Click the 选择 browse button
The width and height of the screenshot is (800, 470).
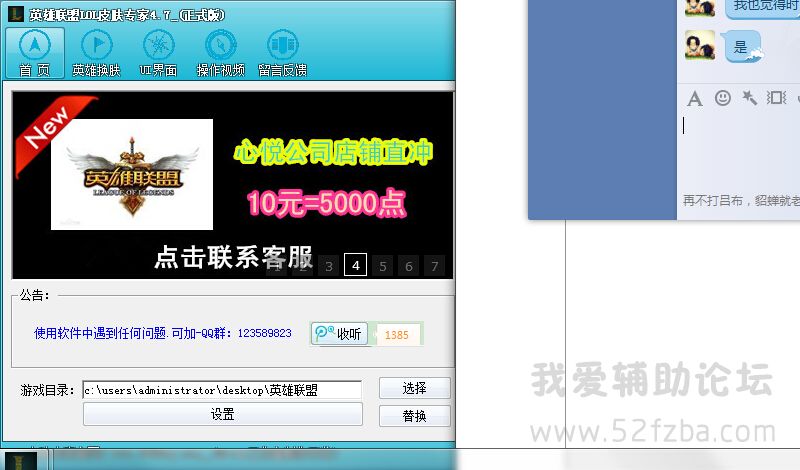point(415,388)
